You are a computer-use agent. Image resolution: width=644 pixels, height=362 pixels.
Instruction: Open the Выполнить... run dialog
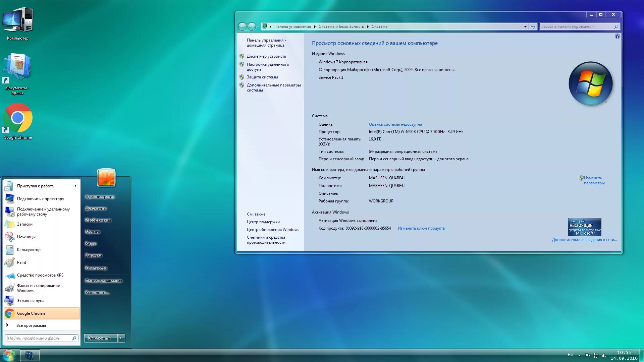tap(97, 293)
